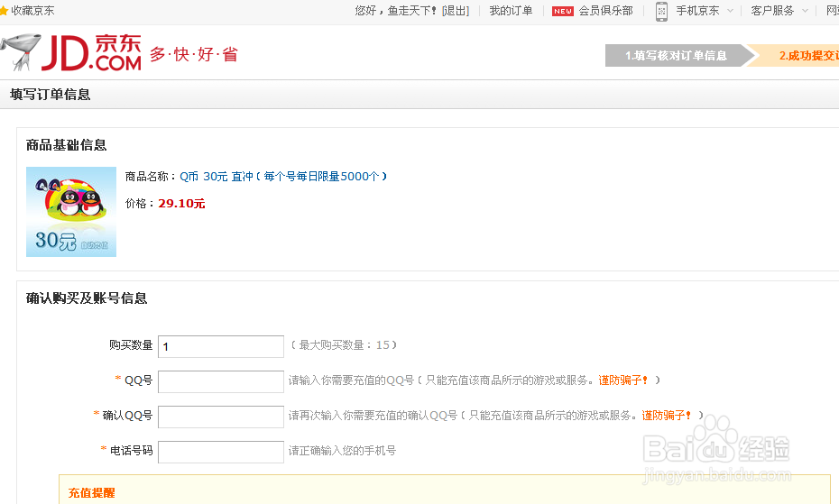Open 我的订单 my orders
The width and height of the screenshot is (839, 504).
pos(511,11)
